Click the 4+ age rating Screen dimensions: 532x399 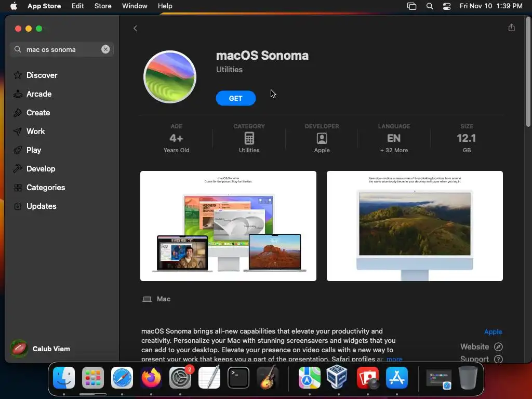(176, 138)
